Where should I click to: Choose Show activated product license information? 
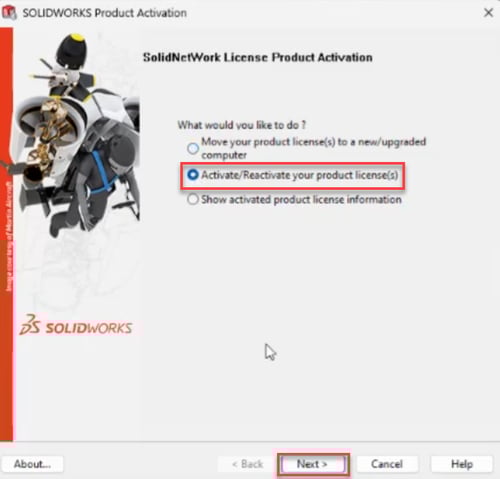pyautogui.click(x=193, y=199)
